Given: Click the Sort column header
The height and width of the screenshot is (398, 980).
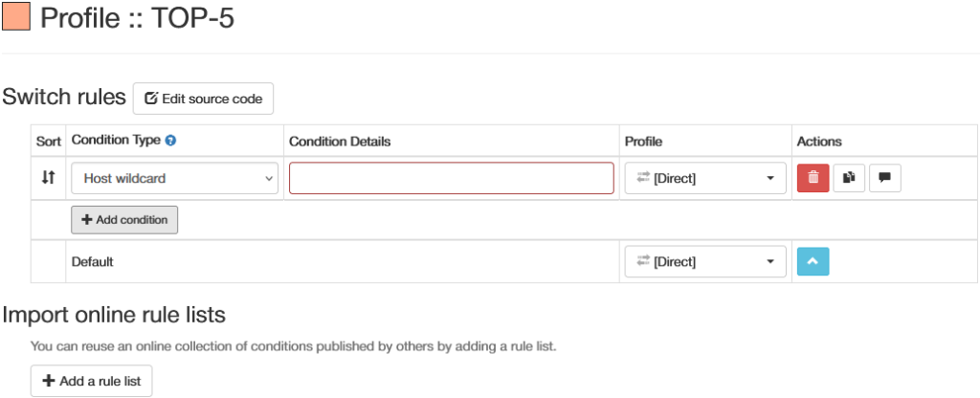Looking at the screenshot, I should 48,141.
